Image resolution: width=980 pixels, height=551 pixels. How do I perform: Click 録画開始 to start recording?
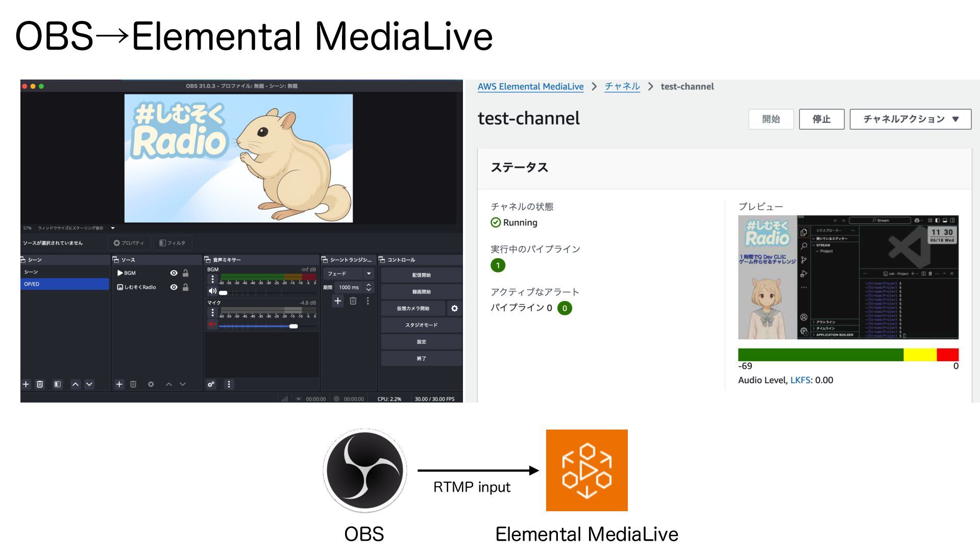click(421, 292)
